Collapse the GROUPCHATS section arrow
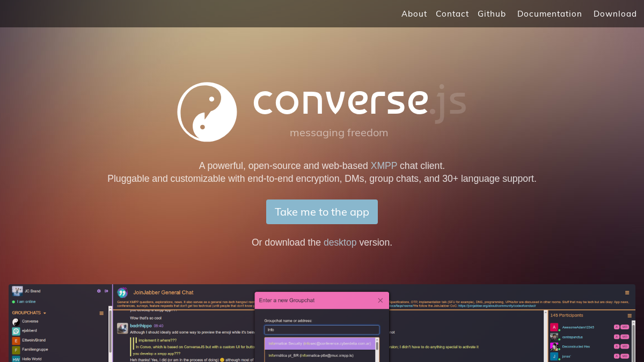644x362 pixels. (x=45, y=313)
